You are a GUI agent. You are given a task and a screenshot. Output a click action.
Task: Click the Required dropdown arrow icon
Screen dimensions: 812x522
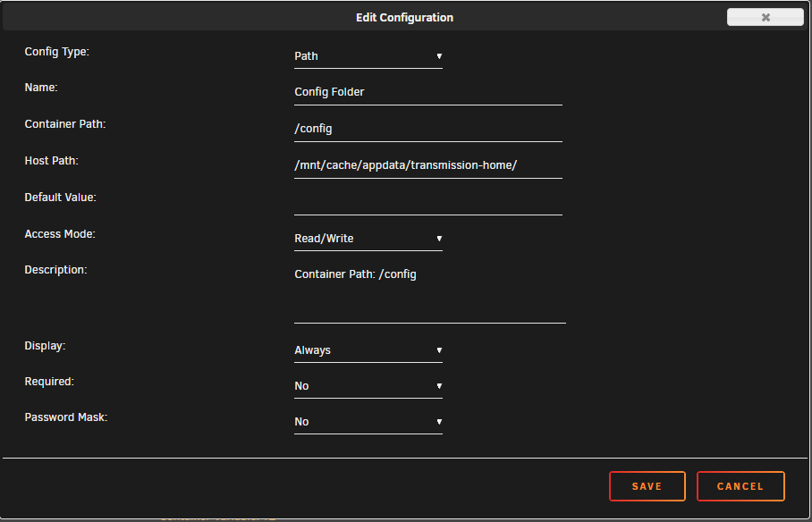[439, 386]
